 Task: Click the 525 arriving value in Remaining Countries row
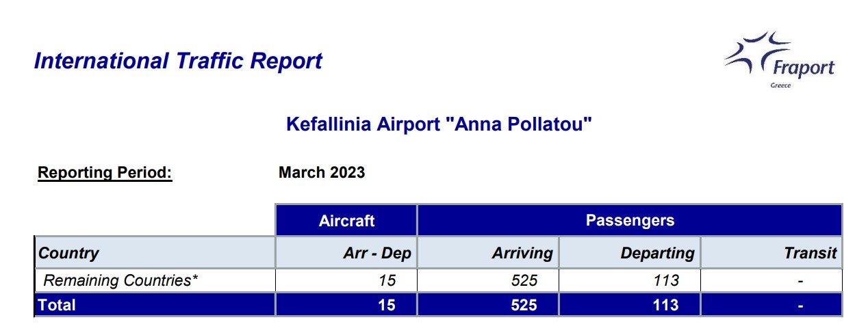[x=524, y=280]
